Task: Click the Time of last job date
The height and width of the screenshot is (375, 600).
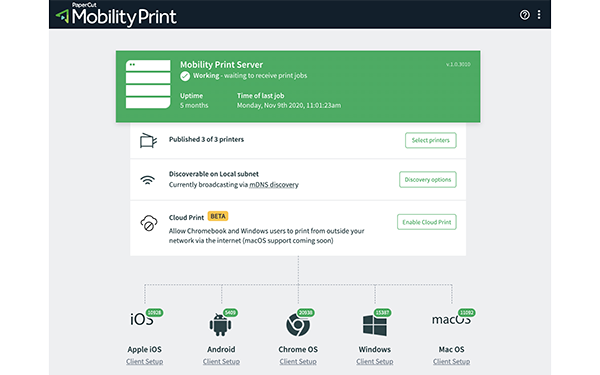Action: [x=289, y=105]
